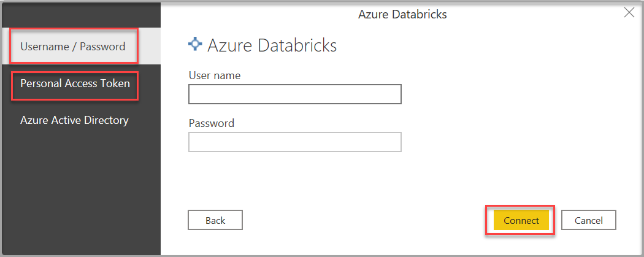This screenshot has height=257, width=644.
Task: Place cursor in the empty User name box
Action: [294, 94]
